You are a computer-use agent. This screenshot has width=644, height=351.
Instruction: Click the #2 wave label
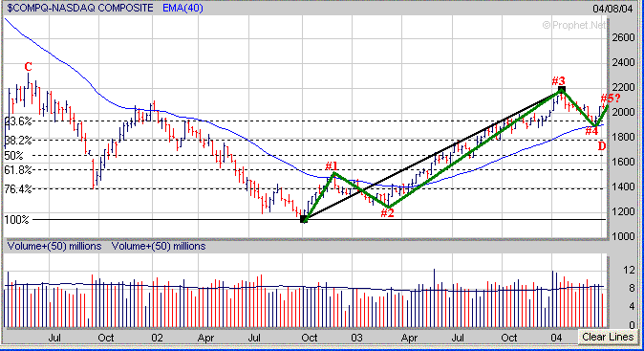click(x=387, y=213)
